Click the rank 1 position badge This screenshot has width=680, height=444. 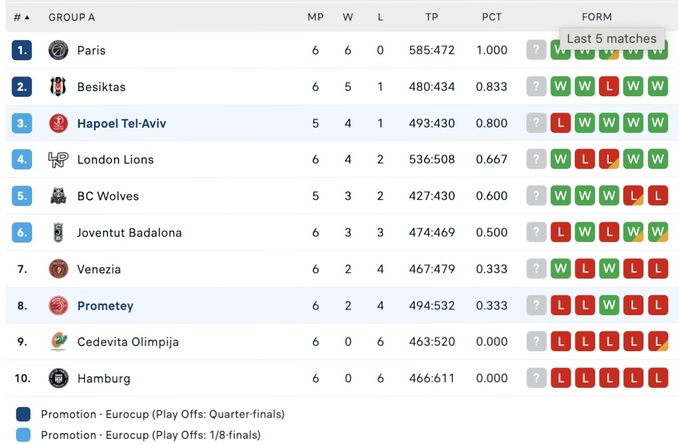click(22, 50)
